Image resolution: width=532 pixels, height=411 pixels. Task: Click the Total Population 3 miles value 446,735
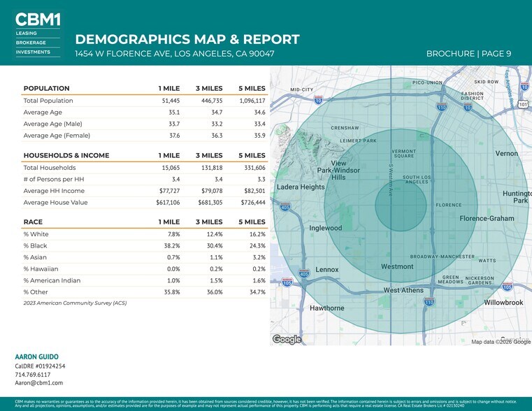click(x=212, y=101)
